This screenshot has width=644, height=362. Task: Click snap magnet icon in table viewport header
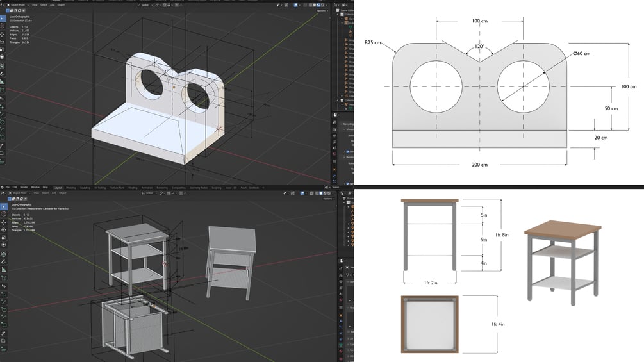point(169,193)
